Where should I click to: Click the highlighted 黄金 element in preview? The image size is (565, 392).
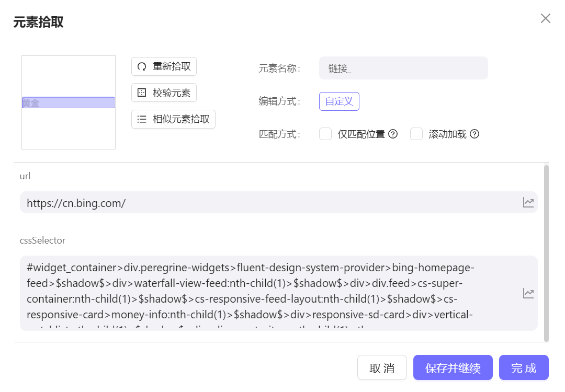[68, 103]
